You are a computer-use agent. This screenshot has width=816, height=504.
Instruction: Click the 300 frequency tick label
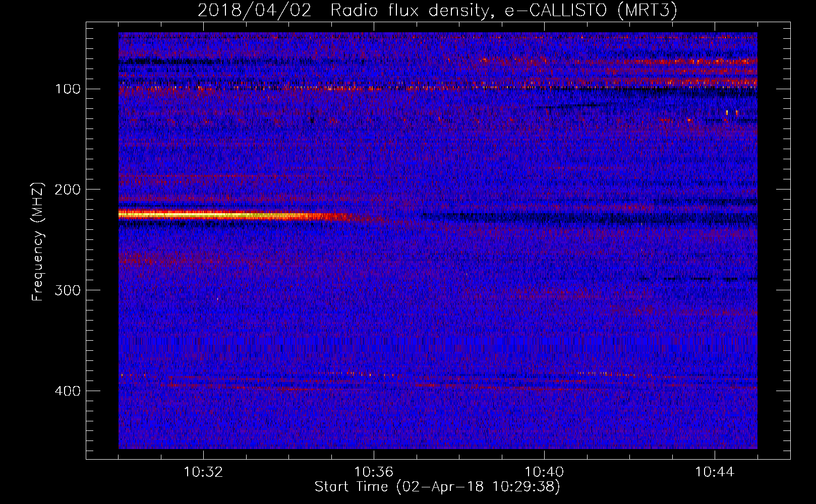68,291
